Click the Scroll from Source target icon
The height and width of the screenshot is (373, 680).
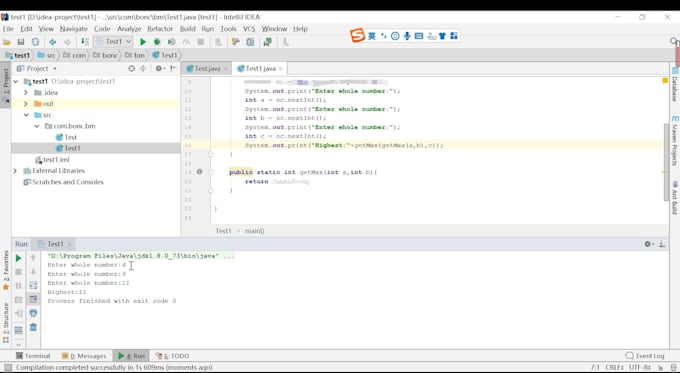tap(131, 69)
